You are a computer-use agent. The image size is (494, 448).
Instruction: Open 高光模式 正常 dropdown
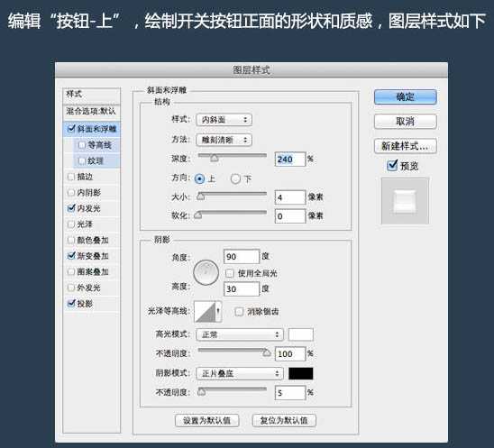240,334
